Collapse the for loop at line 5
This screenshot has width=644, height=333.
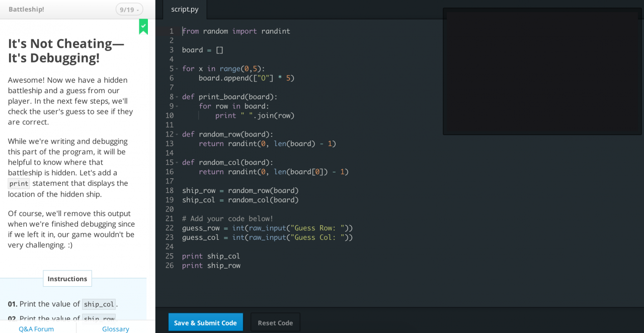click(x=177, y=69)
